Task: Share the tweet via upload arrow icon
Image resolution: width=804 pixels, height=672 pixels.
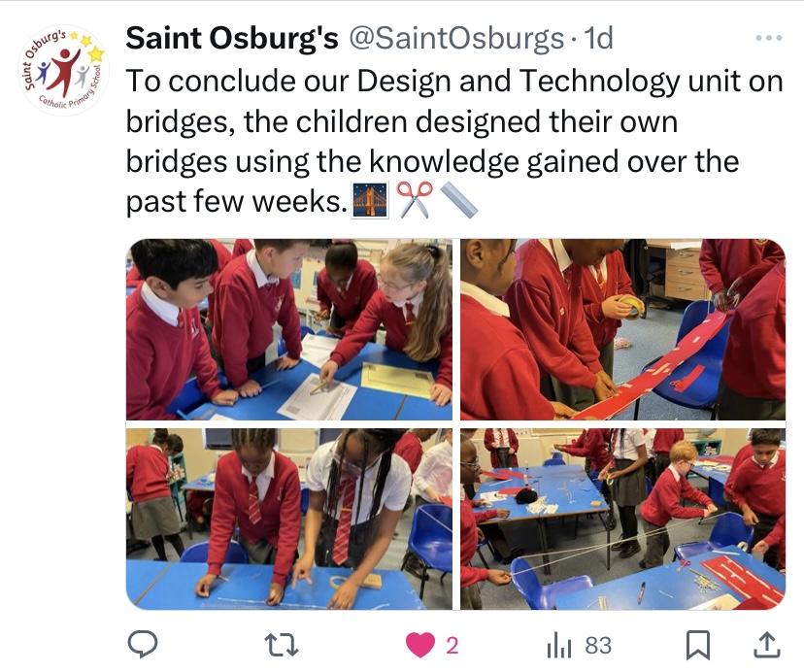Action: coord(767,645)
